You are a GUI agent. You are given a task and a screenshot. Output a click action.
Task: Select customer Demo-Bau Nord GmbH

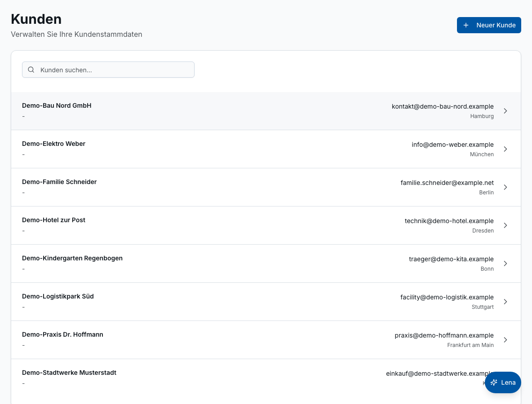pos(266,111)
